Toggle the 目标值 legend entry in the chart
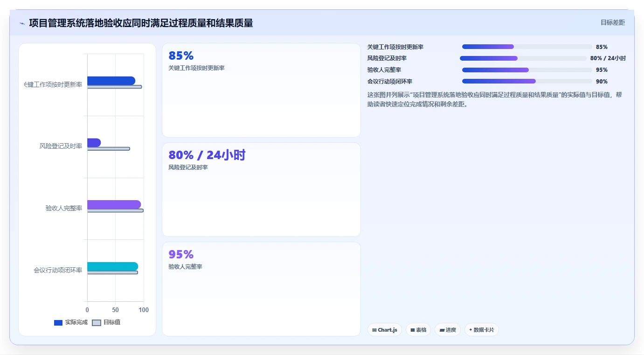Image resolution: width=644 pixels, height=355 pixels. click(x=106, y=322)
